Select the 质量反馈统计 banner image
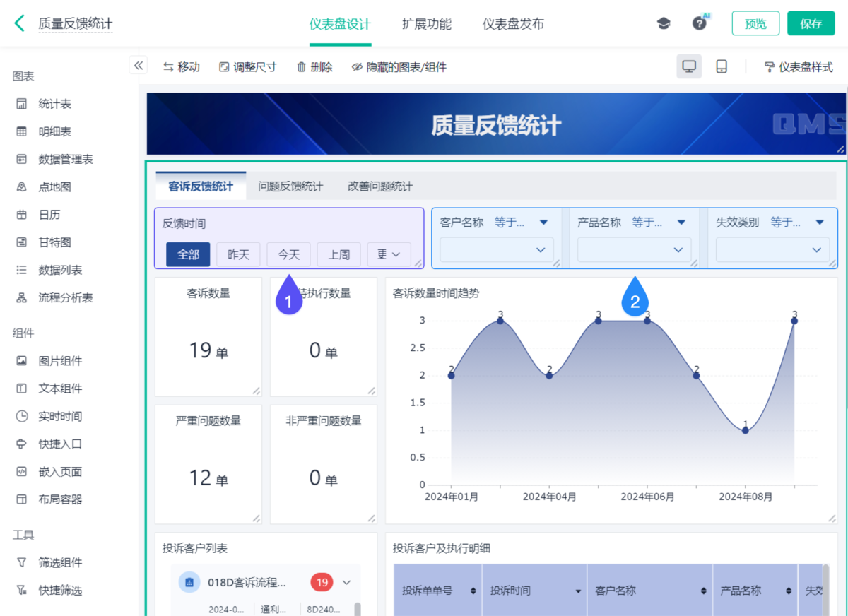 pyautogui.click(x=495, y=124)
